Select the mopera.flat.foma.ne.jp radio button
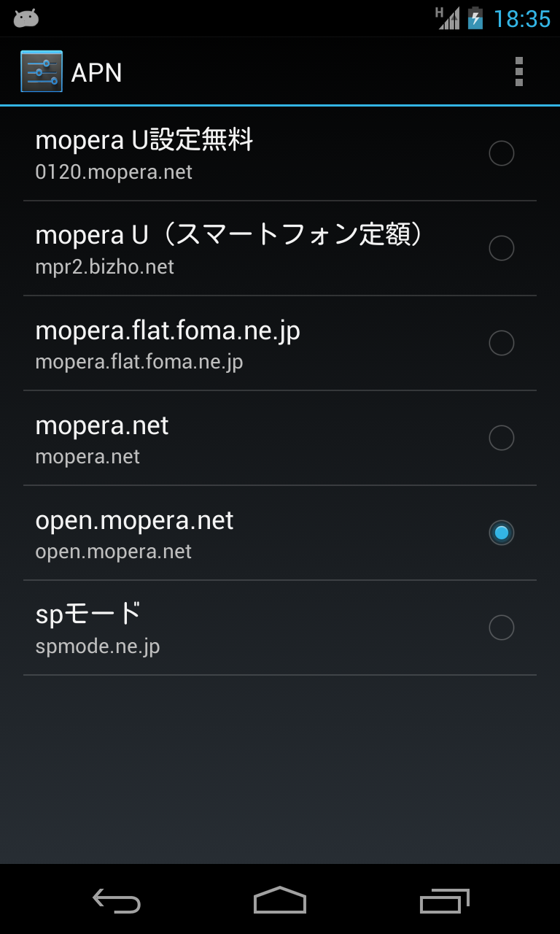The height and width of the screenshot is (934, 560). coord(501,343)
